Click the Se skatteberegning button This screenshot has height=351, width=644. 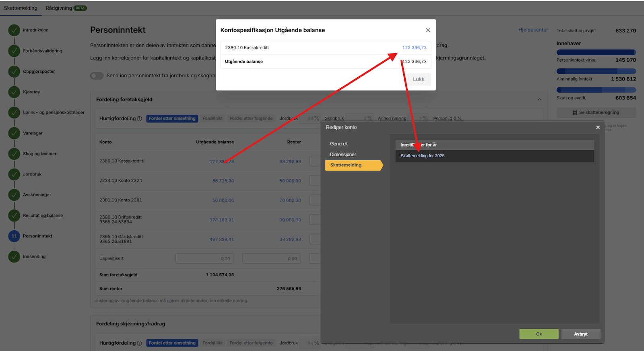(596, 113)
